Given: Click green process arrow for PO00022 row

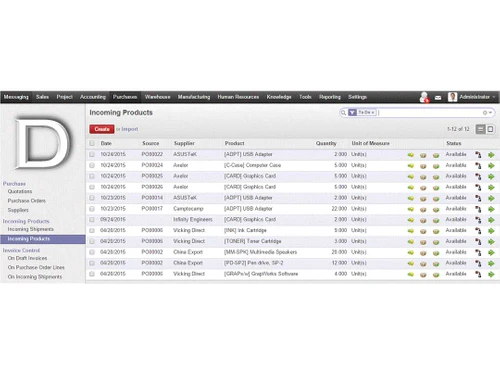Looking at the screenshot, I should (x=491, y=155).
